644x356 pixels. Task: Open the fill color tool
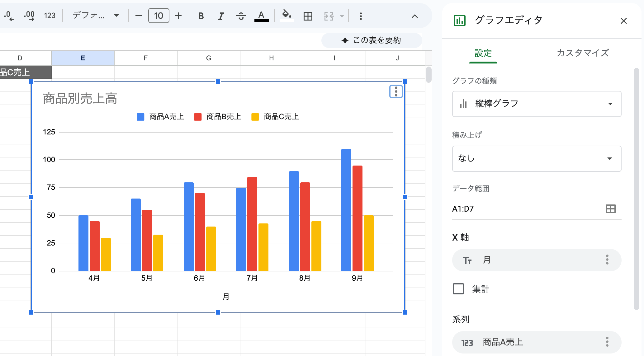tap(286, 15)
